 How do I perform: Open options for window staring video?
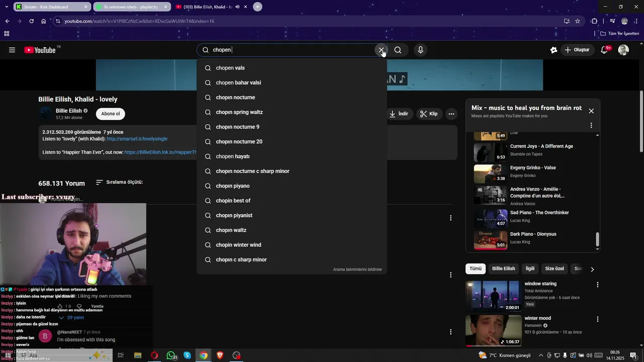click(x=598, y=285)
